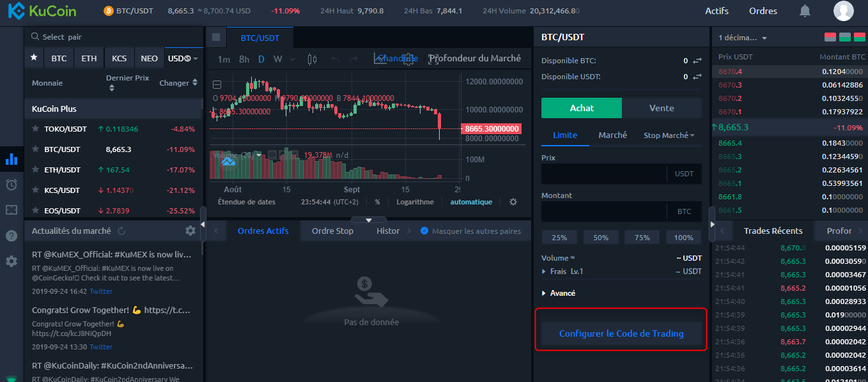Switch to Vente sell side
868x382 pixels.
click(662, 108)
